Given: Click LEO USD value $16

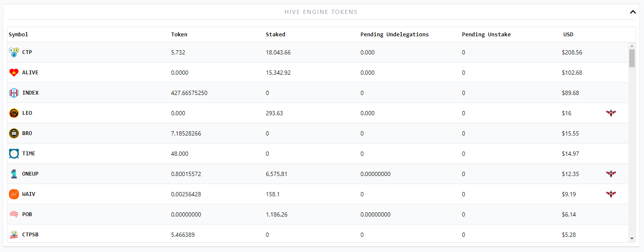Looking at the screenshot, I should (x=567, y=113).
